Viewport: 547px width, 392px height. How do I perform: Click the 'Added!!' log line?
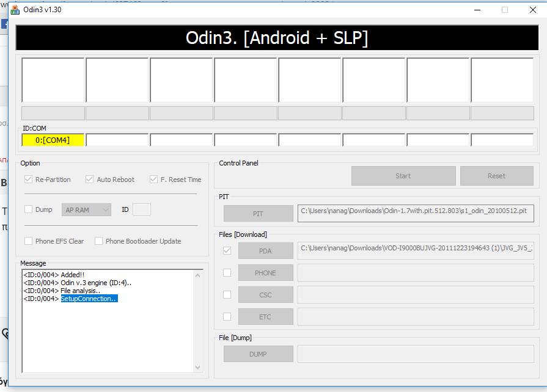coord(54,275)
